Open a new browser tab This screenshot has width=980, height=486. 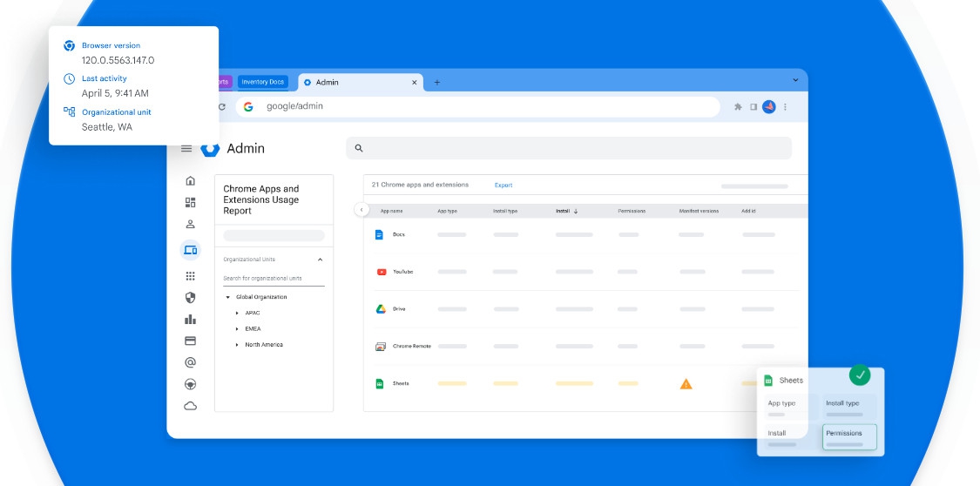(437, 83)
